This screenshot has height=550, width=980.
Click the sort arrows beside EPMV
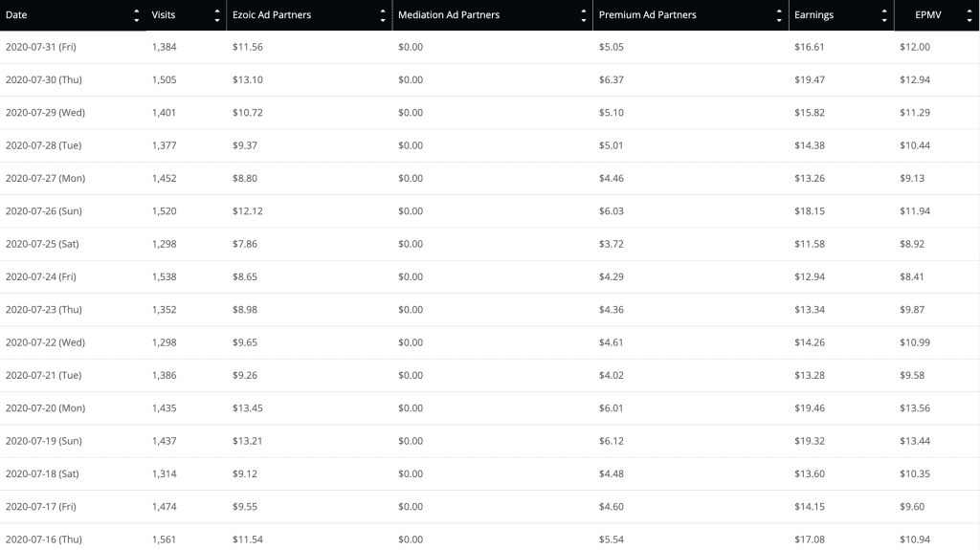click(x=969, y=15)
